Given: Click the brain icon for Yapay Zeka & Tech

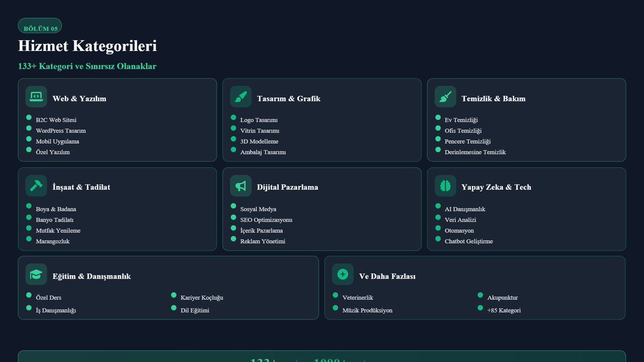Looking at the screenshot, I should point(445,186).
